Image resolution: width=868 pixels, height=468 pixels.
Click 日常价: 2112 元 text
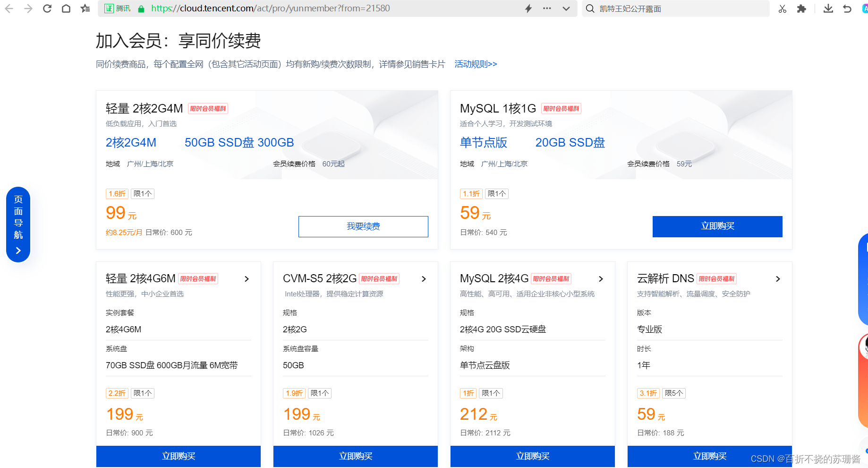485,433
